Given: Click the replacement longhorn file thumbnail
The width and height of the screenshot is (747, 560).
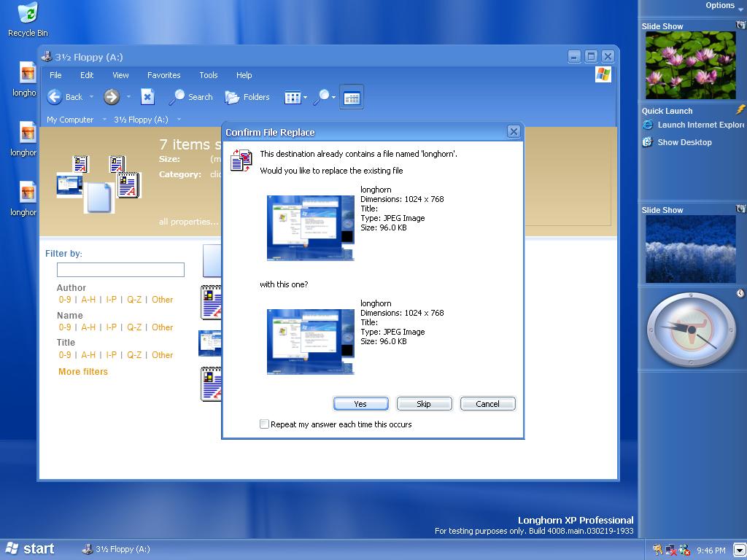Looking at the screenshot, I should (x=311, y=341).
